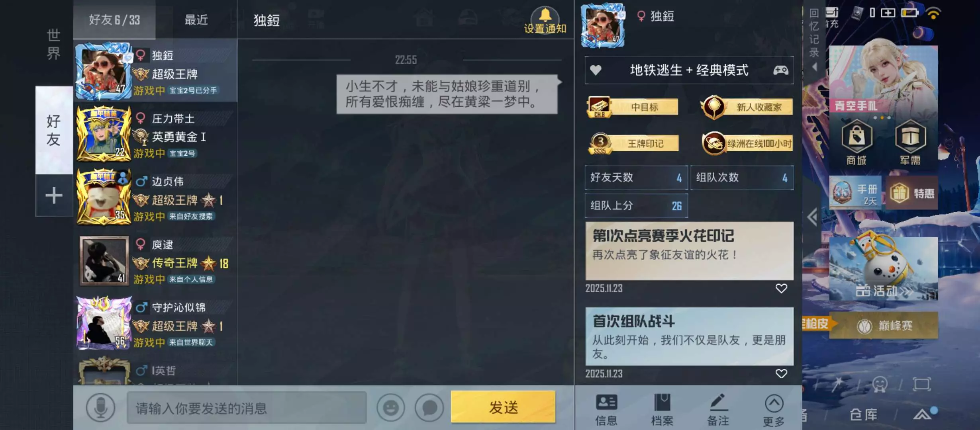Open the emoji smiley picker

[x=391, y=408]
